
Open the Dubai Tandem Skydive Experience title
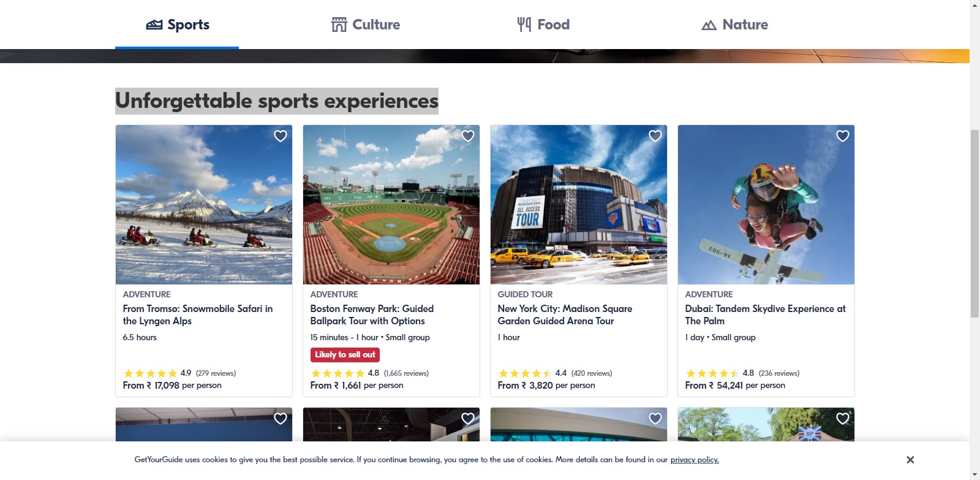(765, 314)
